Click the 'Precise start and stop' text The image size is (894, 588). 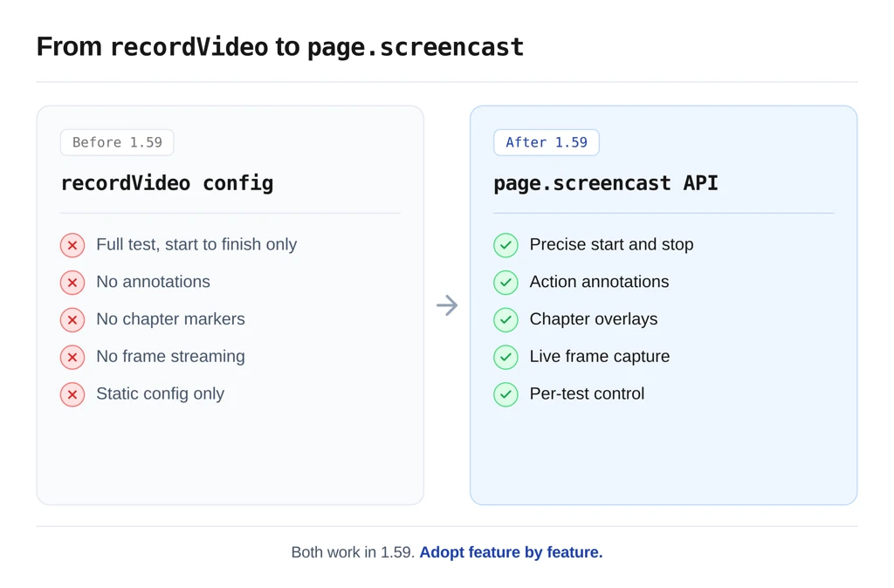(611, 244)
